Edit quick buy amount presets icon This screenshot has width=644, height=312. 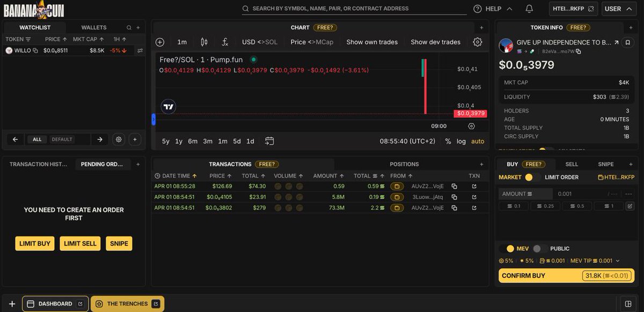pyautogui.click(x=630, y=206)
